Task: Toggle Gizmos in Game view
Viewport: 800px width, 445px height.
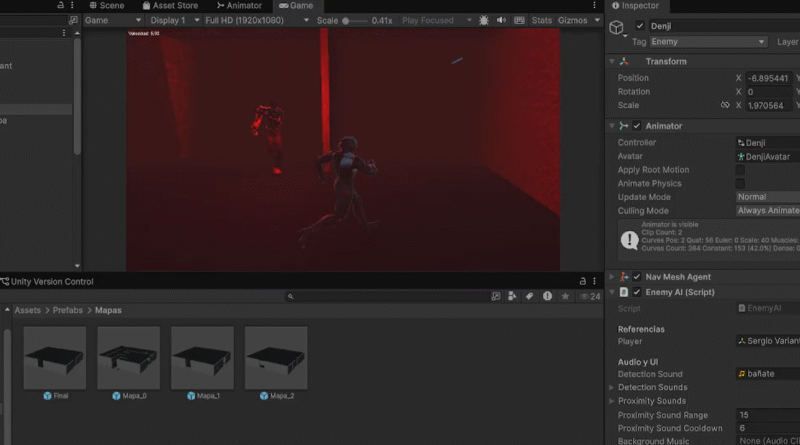Action: [572, 20]
